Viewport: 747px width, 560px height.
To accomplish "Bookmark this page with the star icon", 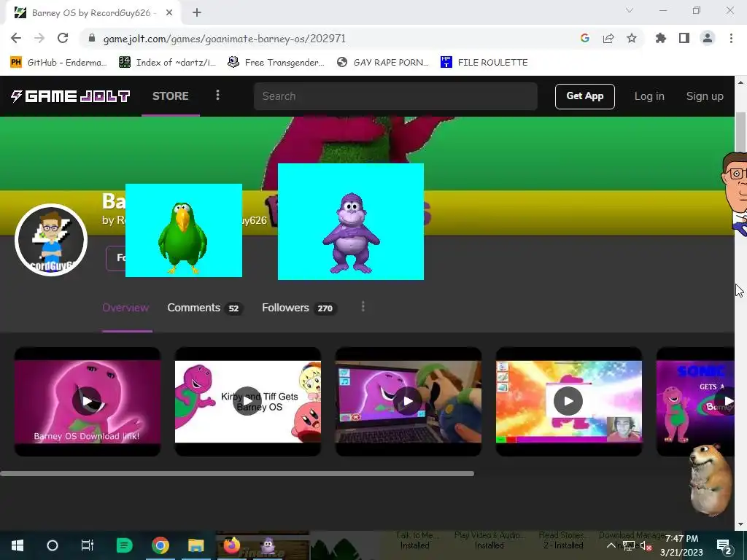I will 632,38.
